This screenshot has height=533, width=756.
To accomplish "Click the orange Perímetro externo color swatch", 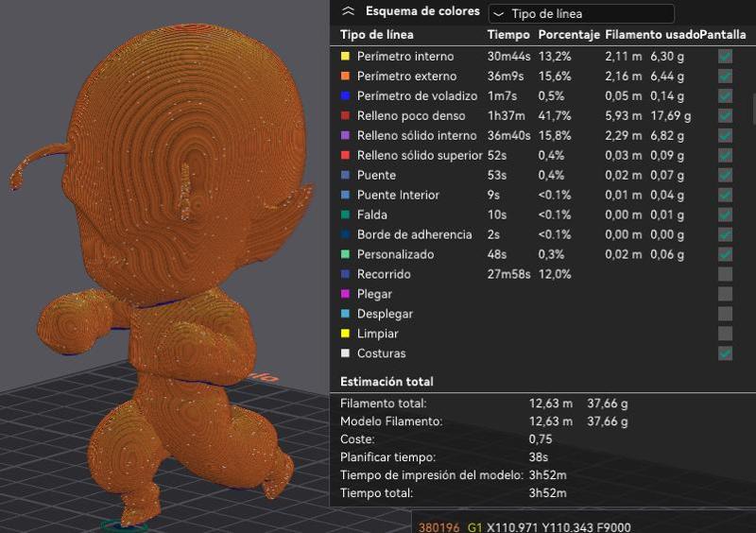I will [x=345, y=76].
